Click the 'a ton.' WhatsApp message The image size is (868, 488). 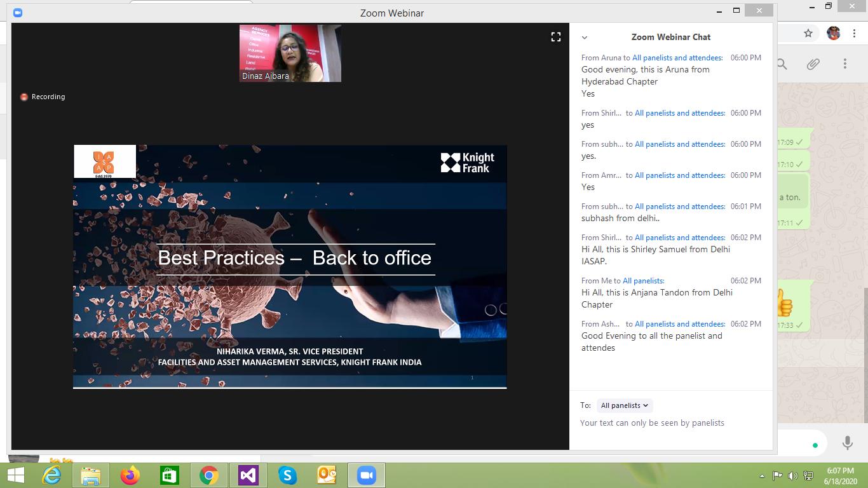[790, 198]
